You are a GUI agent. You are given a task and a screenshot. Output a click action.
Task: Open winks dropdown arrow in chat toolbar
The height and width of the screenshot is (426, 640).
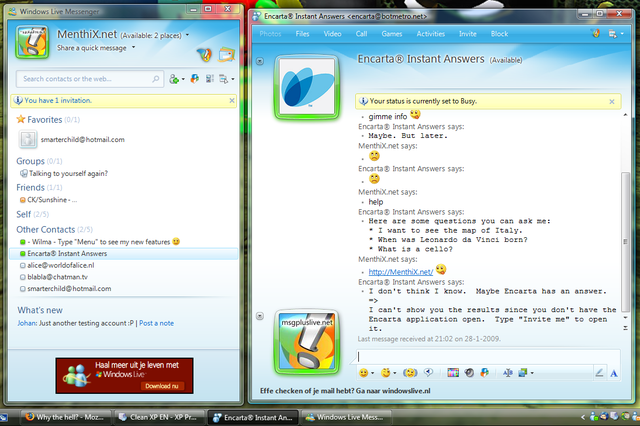click(395, 373)
